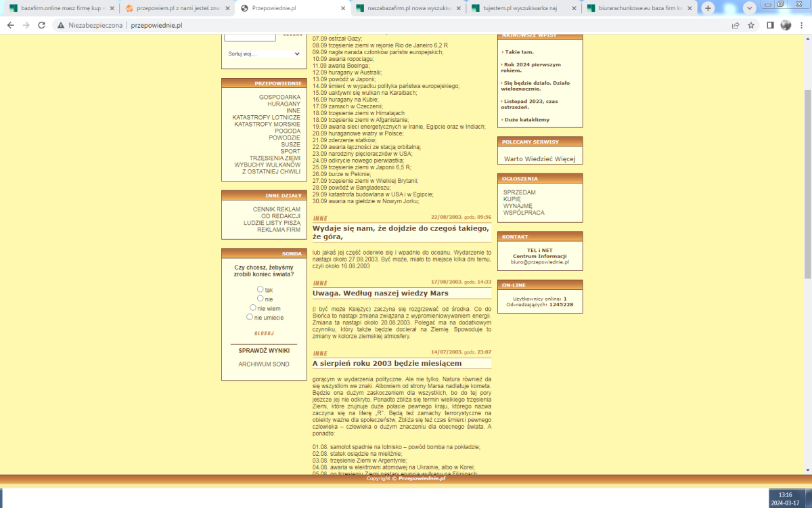This screenshot has width=812, height=508.
Task: Bookmark this page with the star icon
Action: point(751,25)
